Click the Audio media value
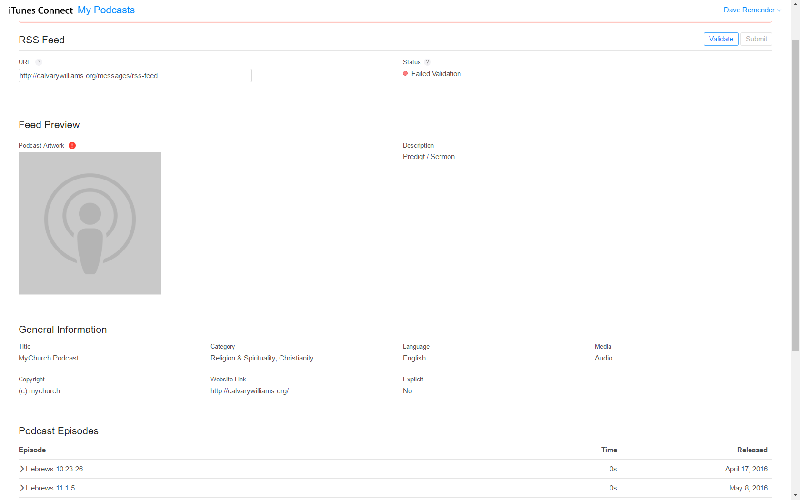800x500 pixels. point(603,358)
